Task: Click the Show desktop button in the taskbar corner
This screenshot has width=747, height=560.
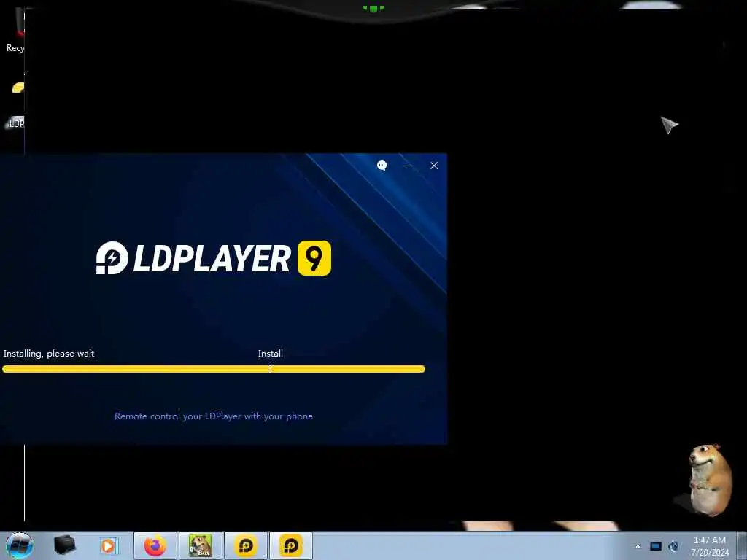Action: tap(742, 545)
